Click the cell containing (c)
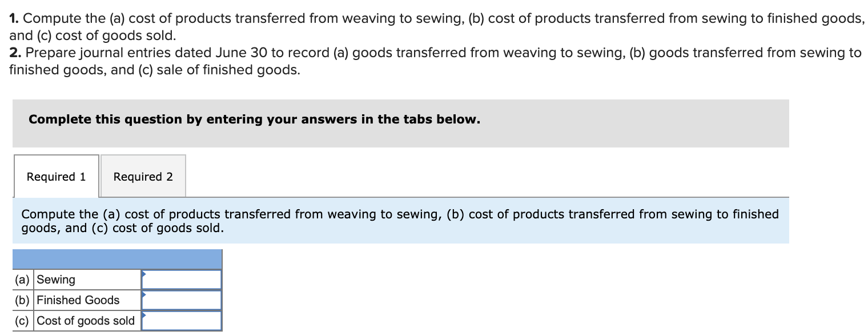 [x=23, y=320]
